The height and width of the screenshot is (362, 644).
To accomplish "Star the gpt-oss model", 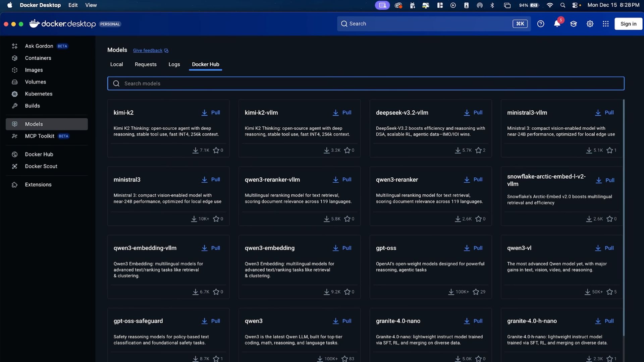I will pos(476,292).
